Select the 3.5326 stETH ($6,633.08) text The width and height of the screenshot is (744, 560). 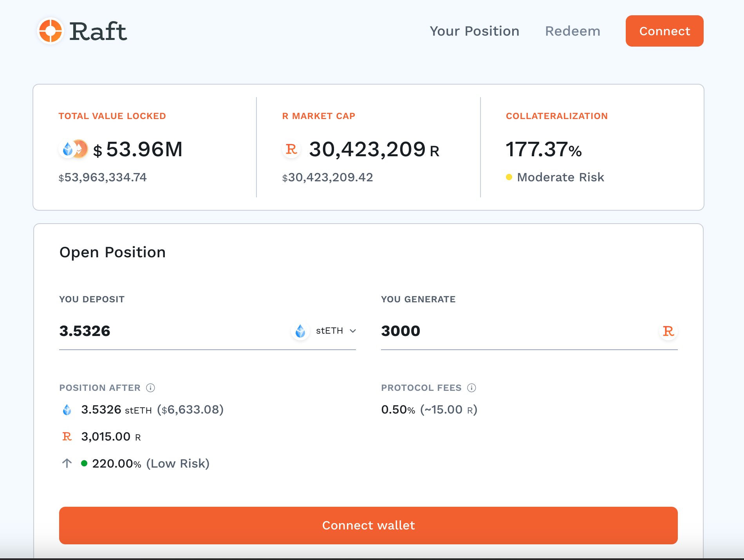152,410
